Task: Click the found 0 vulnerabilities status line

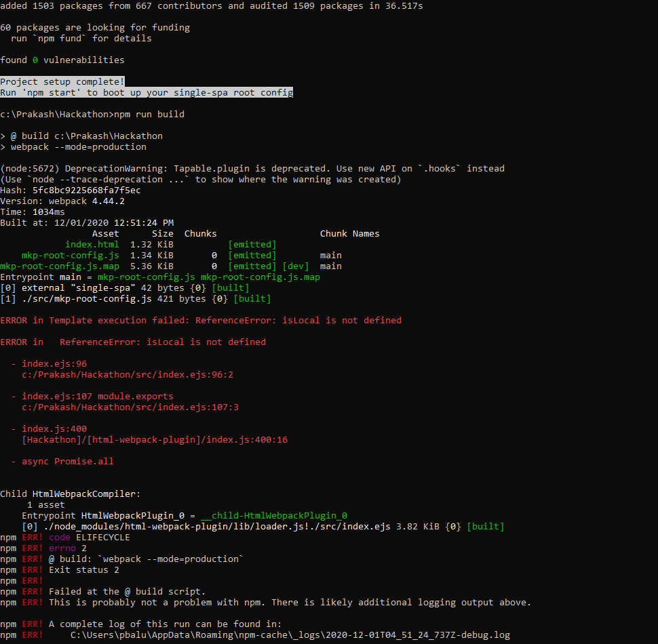Action: coord(62,60)
